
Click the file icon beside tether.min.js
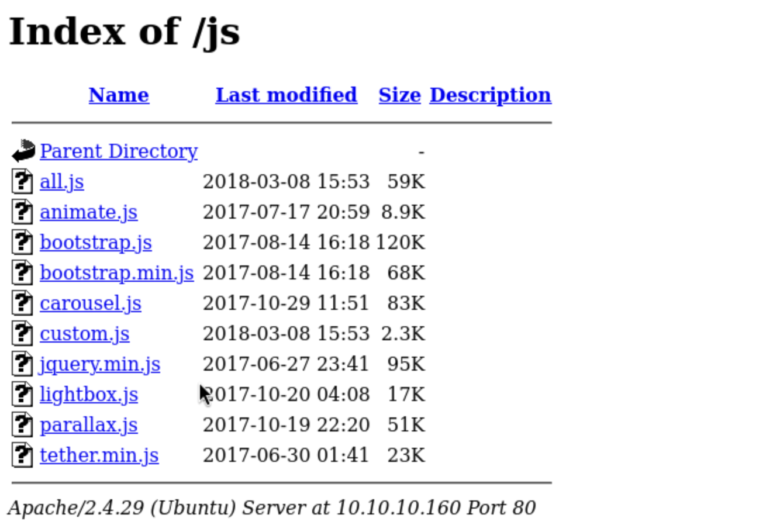22,455
